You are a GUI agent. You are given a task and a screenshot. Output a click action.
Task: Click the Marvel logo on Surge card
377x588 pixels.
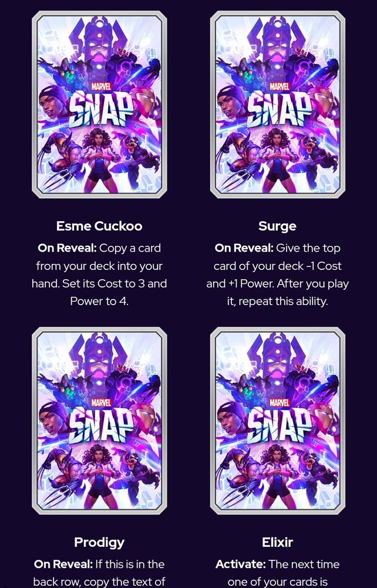point(280,86)
